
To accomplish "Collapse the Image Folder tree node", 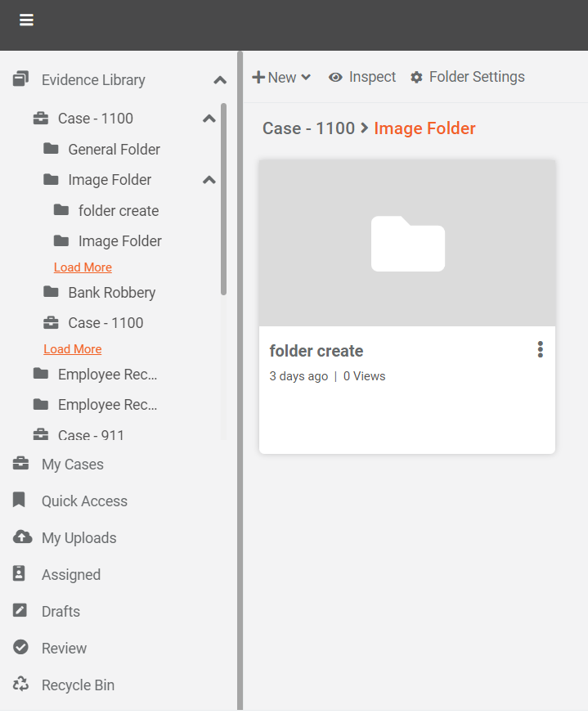I will (209, 180).
